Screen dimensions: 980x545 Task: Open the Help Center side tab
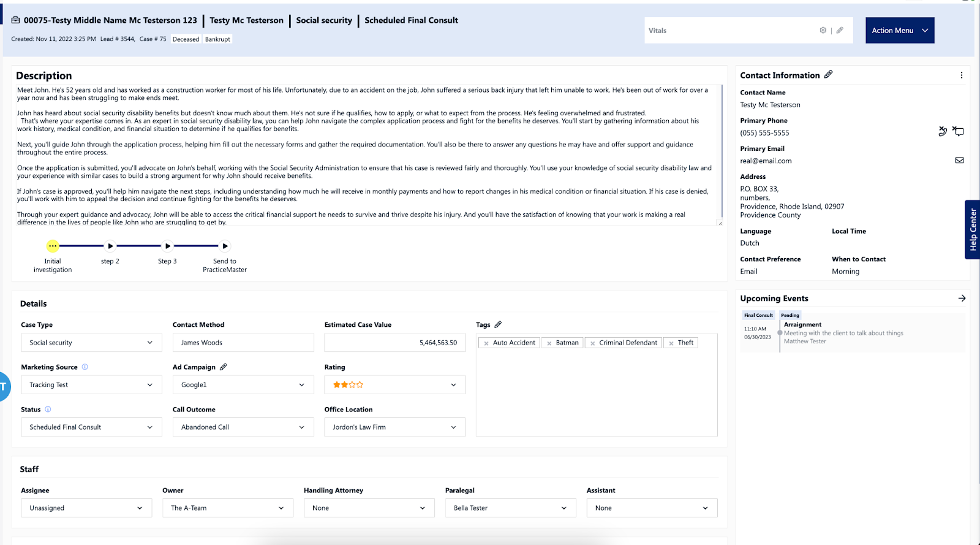pyautogui.click(x=973, y=229)
